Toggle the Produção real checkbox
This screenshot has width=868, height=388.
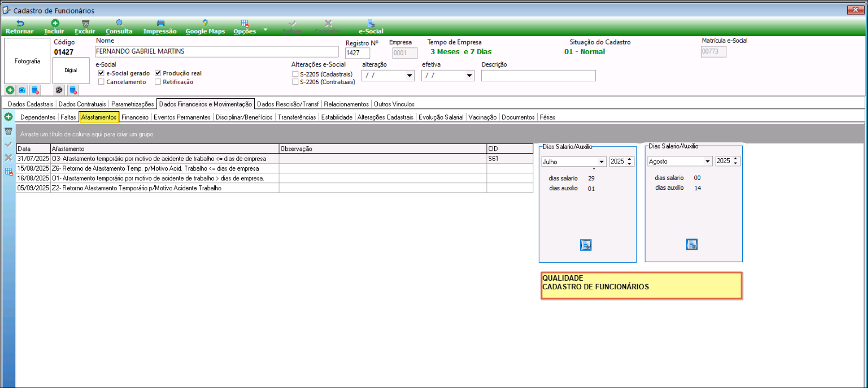click(x=158, y=73)
